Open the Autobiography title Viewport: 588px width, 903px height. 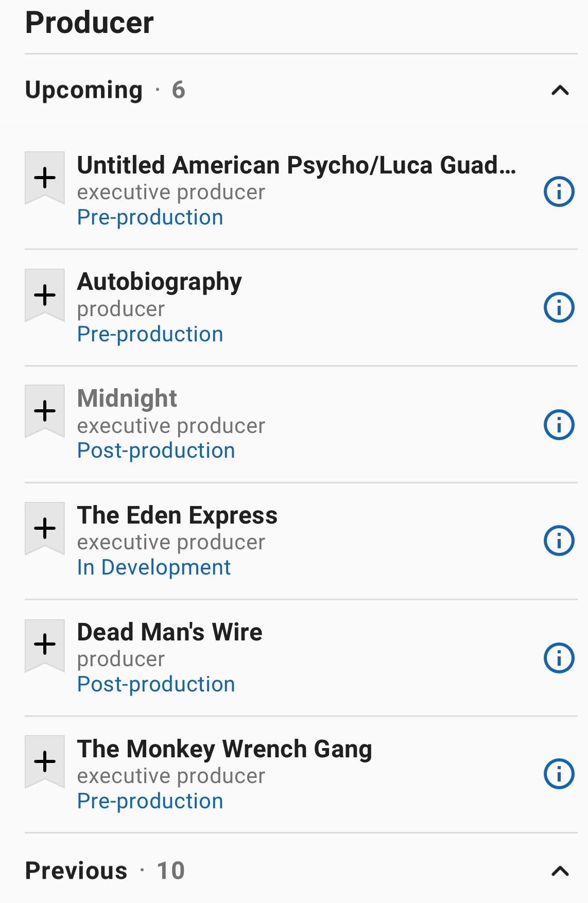(x=160, y=282)
